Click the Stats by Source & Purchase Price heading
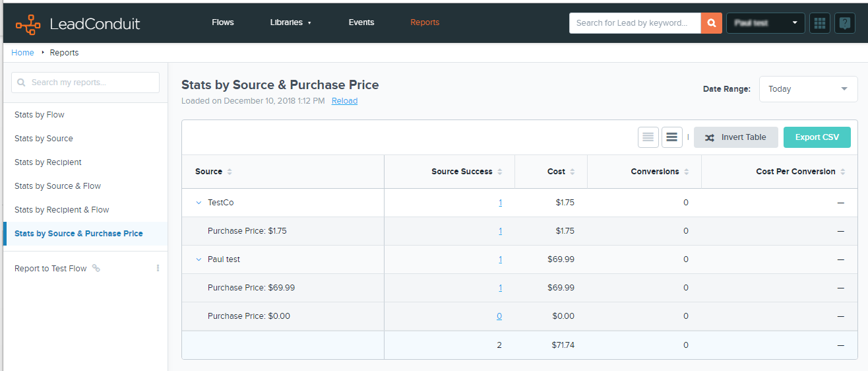 point(280,84)
